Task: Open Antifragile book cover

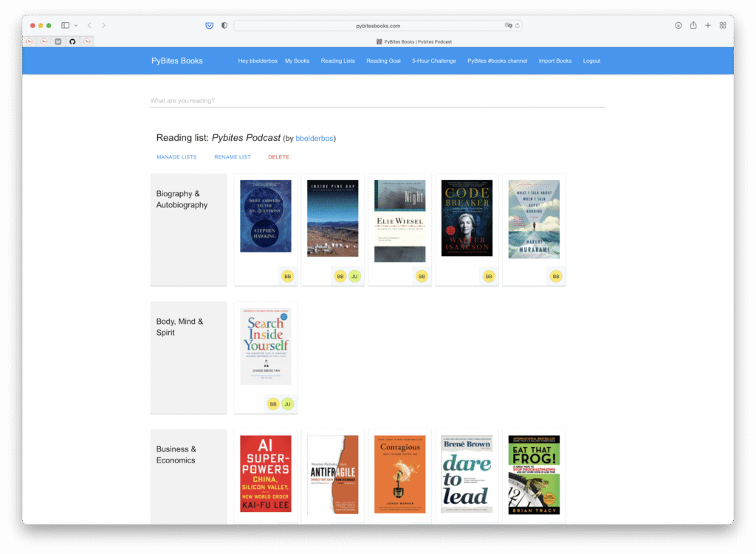Action: [333, 475]
